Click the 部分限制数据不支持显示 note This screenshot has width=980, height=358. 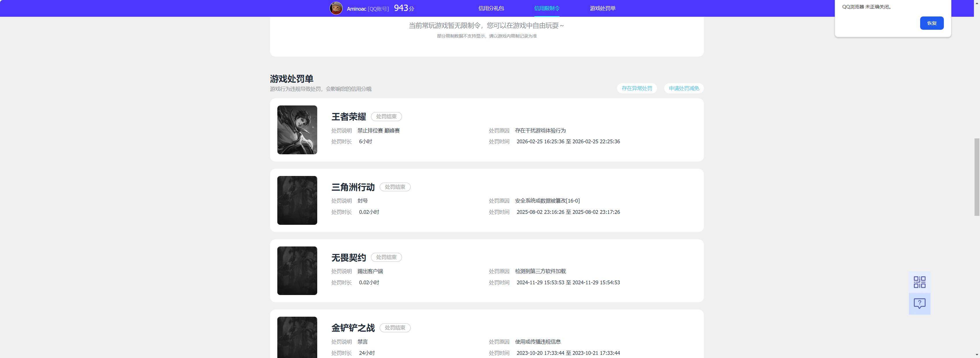pyautogui.click(x=487, y=36)
